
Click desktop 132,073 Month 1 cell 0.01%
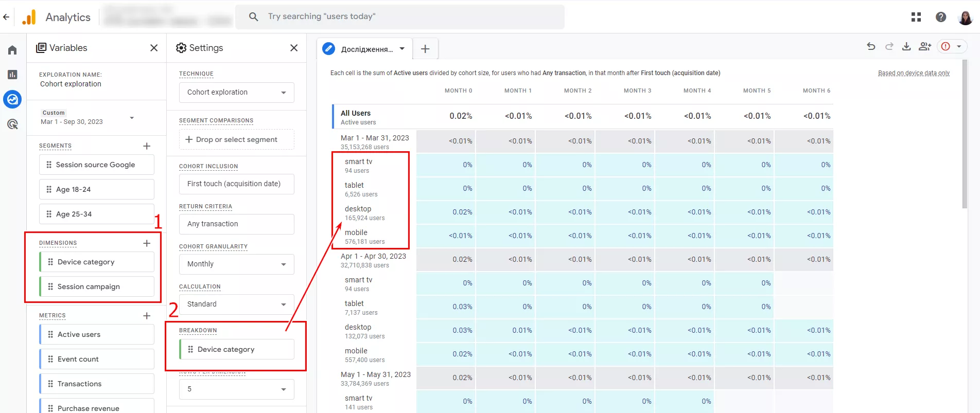tap(505, 330)
